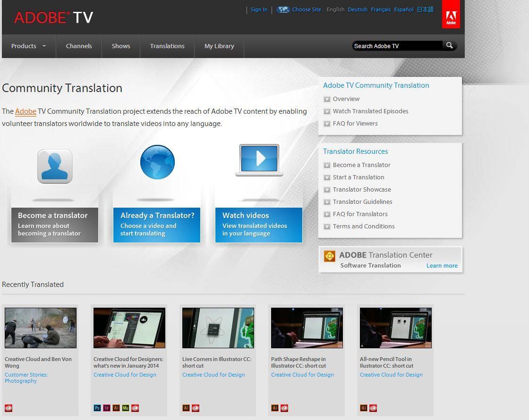This screenshot has height=420, width=529.
Task: Open Live Corners in Illustrator CC thumbnail
Action: pyautogui.click(x=218, y=328)
